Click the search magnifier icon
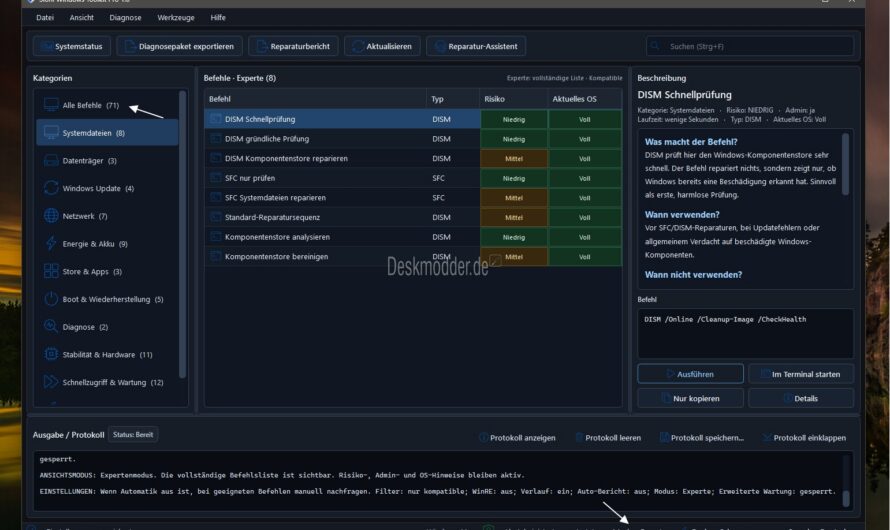The image size is (890, 530). (654, 45)
